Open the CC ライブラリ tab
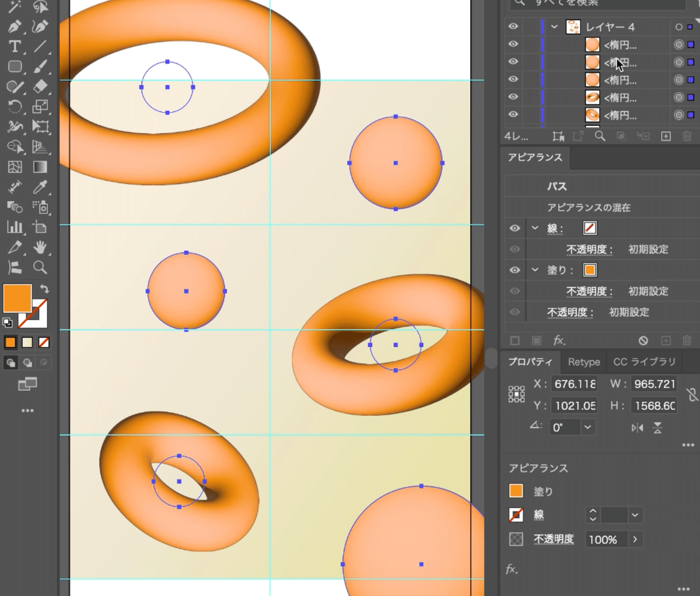Image resolution: width=700 pixels, height=596 pixels. click(x=644, y=362)
